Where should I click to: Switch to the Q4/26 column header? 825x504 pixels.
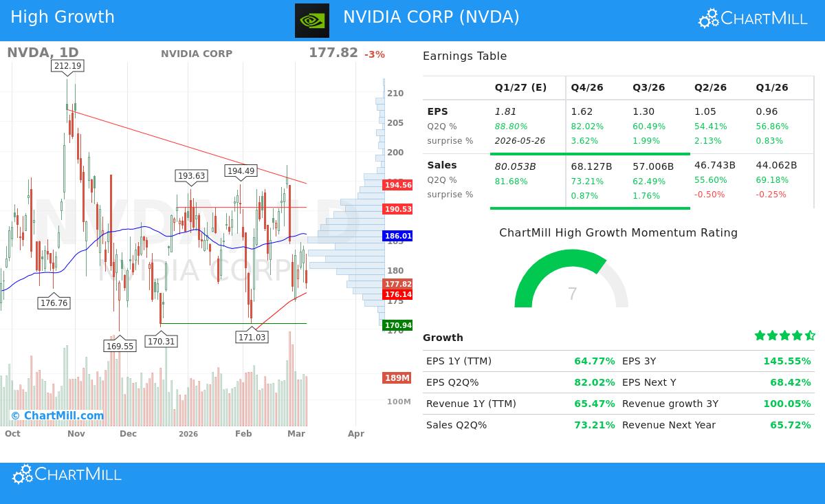click(586, 87)
